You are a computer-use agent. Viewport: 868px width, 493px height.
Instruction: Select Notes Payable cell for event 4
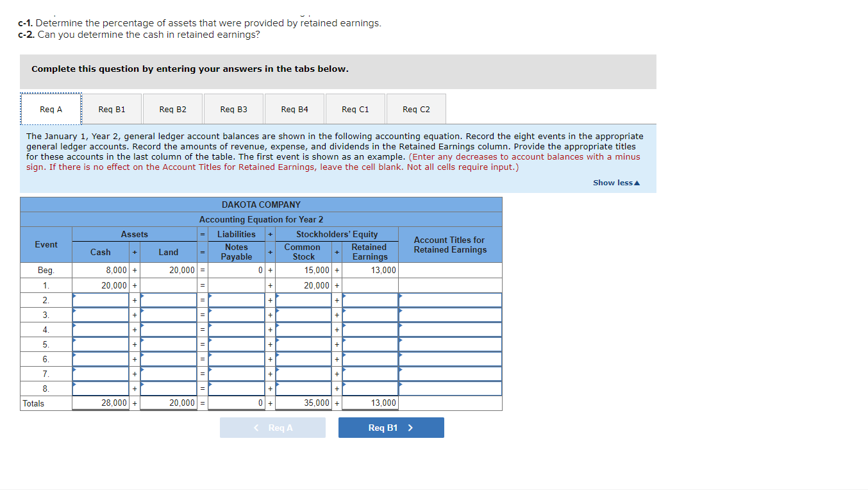tap(237, 330)
